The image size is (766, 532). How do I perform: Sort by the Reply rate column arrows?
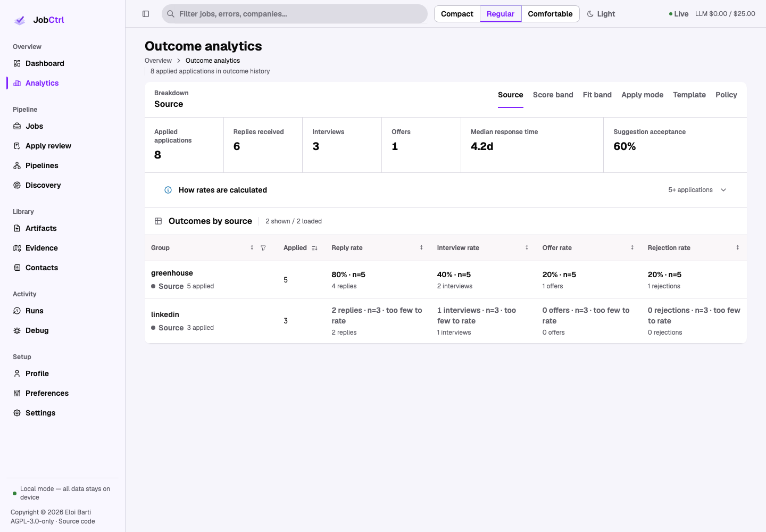coord(421,247)
